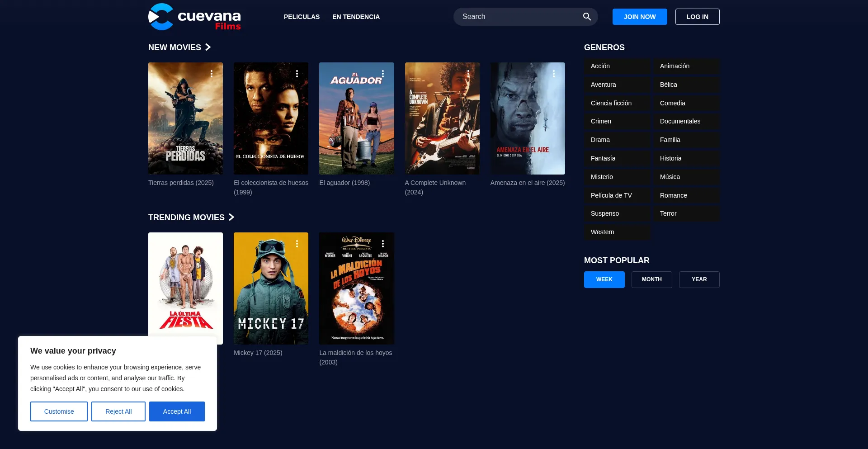Click the TRENDING MOVIES heading
This screenshot has width=868, height=449.
click(186, 217)
